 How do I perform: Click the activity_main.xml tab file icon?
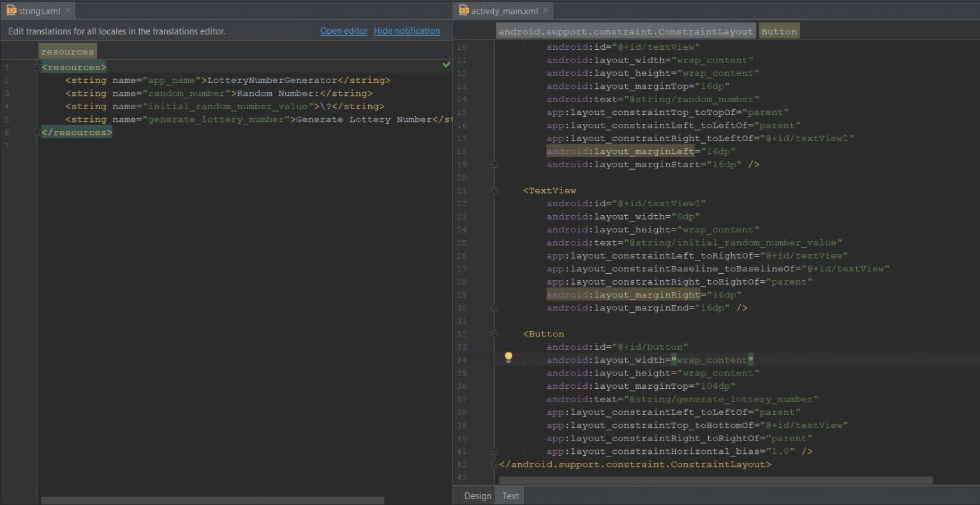tap(463, 10)
